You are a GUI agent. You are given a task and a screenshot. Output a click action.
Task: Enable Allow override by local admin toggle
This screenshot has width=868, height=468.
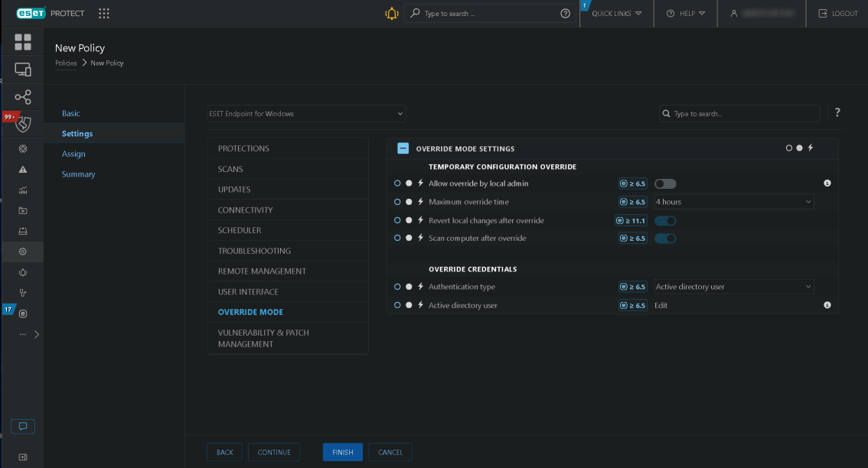665,184
